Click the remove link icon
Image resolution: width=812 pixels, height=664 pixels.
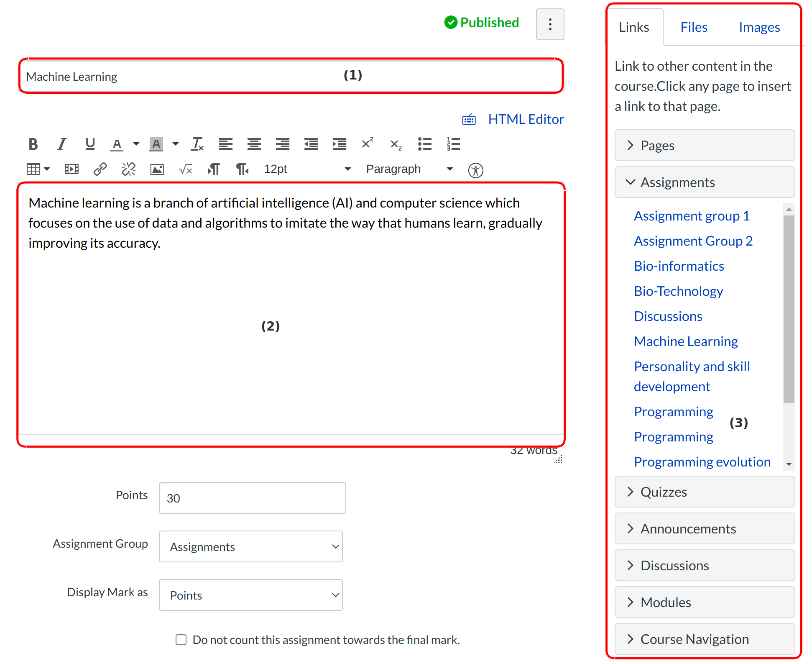tap(128, 169)
